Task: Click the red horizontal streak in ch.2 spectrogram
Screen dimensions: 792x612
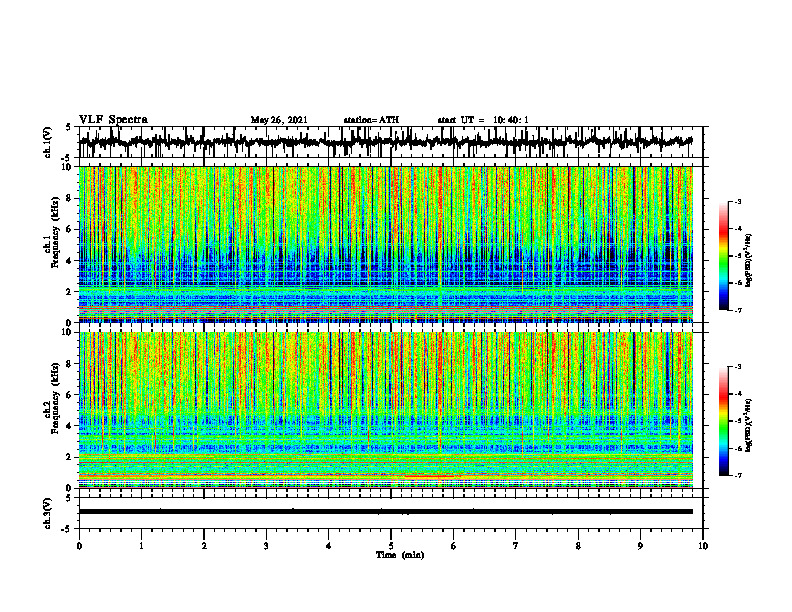Action: tap(428, 476)
